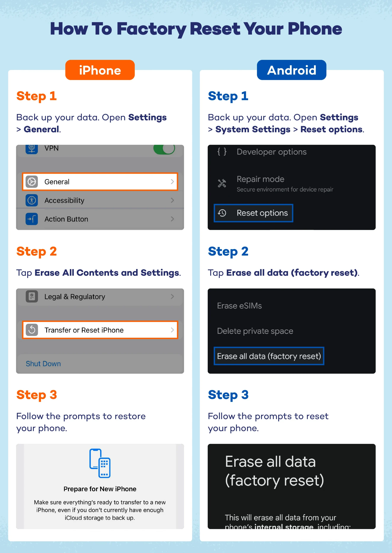This screenshot has width=392, height=553.
Task: Select Delete private space
Action: click(255, 331)
